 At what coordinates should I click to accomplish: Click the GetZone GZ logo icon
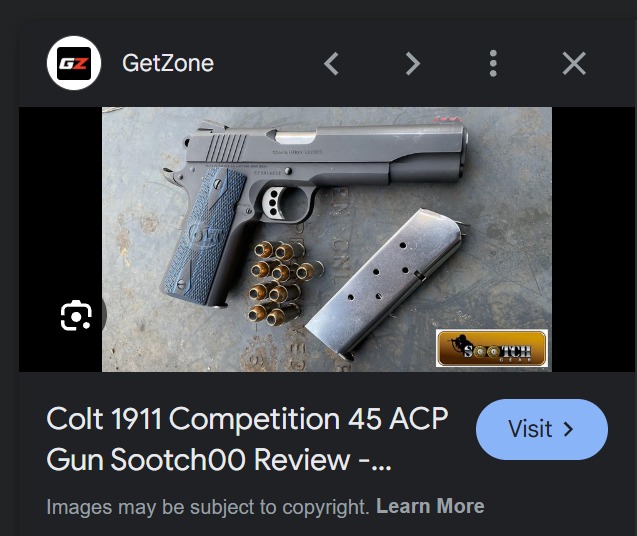74,63
